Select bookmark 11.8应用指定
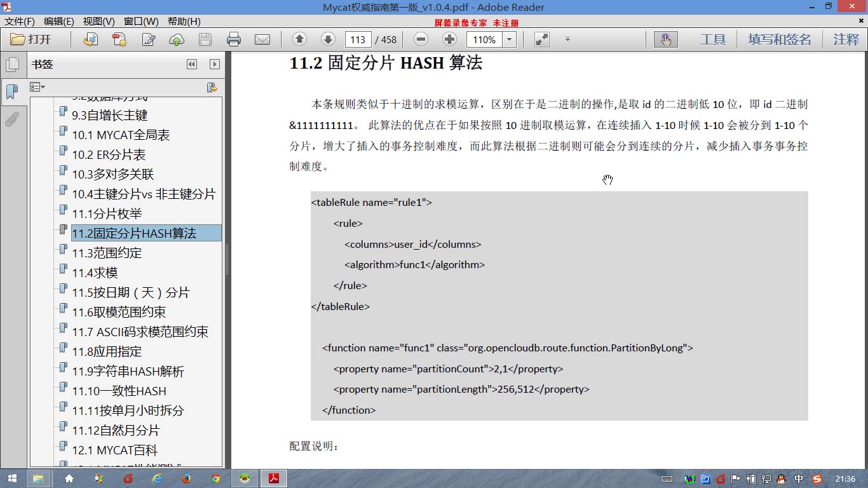Viewport: 868px width, 488px height. (x=107, y=351)
